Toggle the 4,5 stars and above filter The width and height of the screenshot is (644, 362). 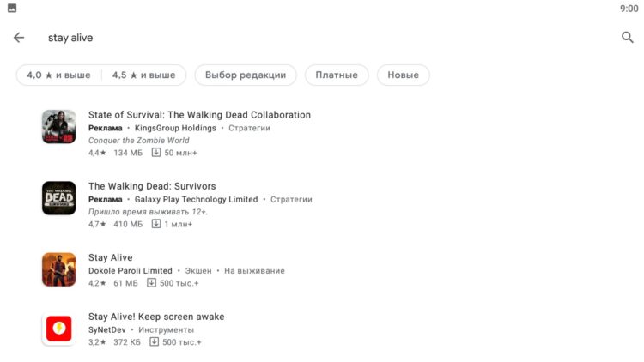pos(143,75)
